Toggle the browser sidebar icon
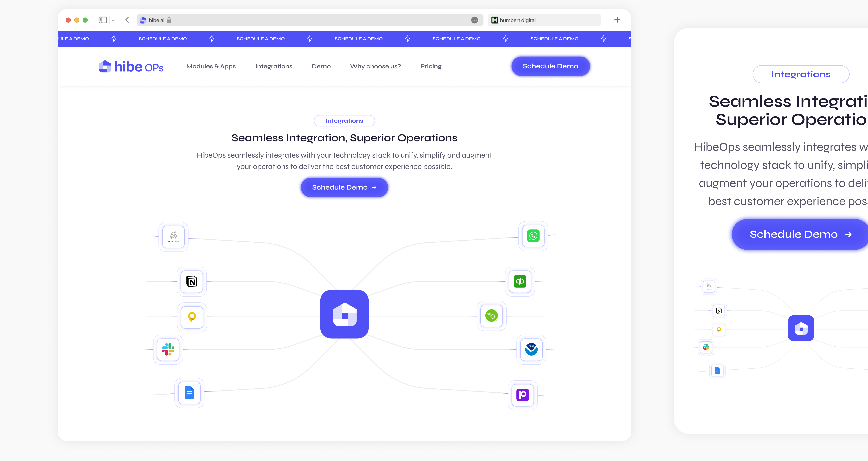 tap(103, 20)
